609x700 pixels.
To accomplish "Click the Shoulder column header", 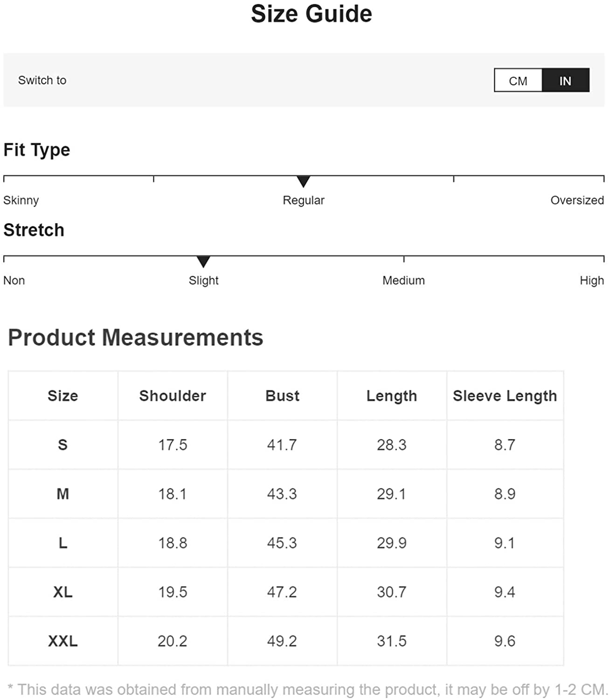I will (x=173, y=396).
